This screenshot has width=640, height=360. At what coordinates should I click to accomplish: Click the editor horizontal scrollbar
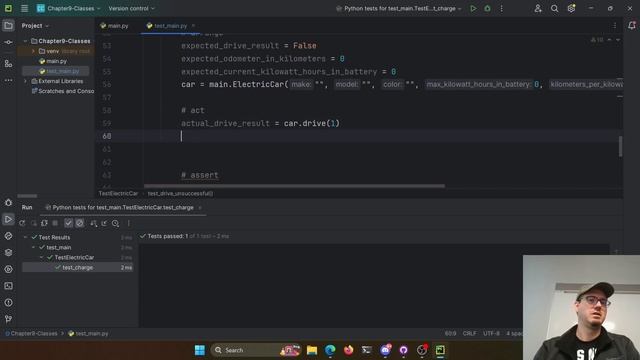[x=294, y=186]
